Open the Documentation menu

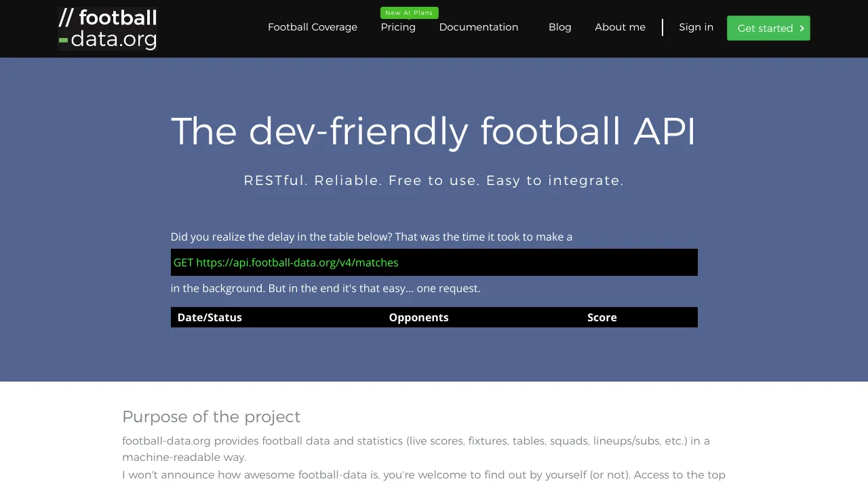click(x=479, y=27)
